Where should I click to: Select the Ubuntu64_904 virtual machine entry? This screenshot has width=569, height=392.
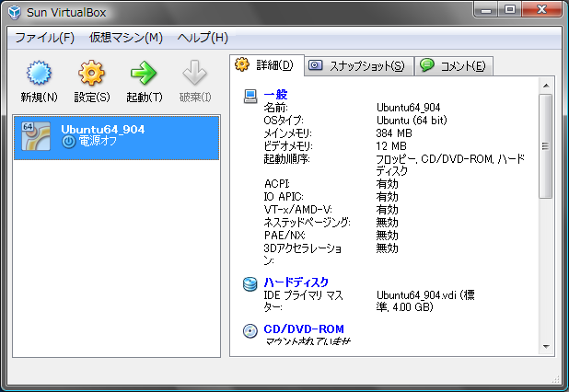(117, 137)
